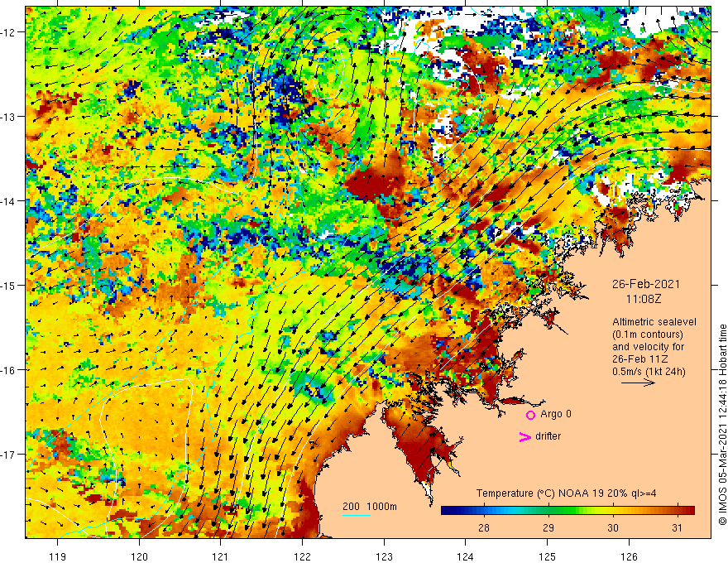Click the '200 1000m' bathymetry label
The width and height of the screenshot is (728, 563).
tap(370, 507)
